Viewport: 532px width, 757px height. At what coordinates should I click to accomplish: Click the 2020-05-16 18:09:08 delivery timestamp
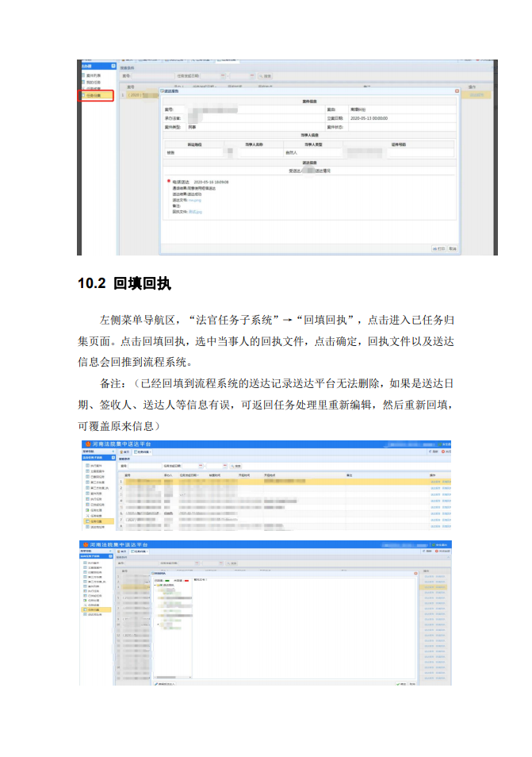(x=211, y=182)
